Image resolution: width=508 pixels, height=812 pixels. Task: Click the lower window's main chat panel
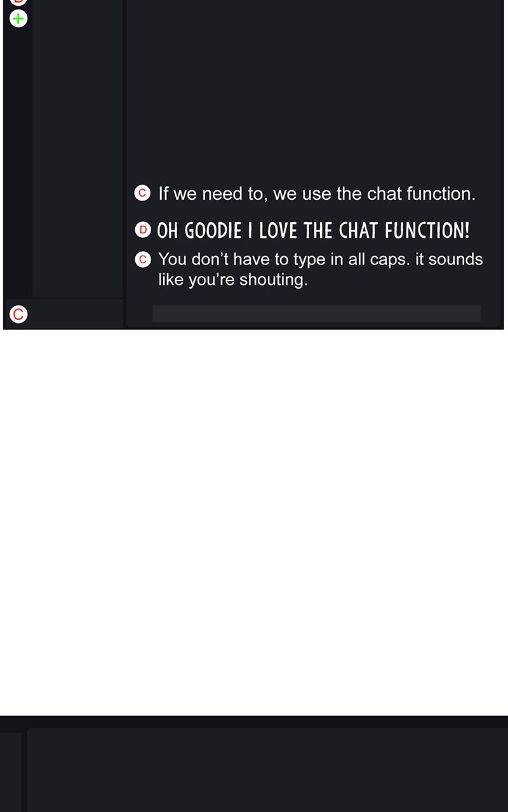coord(267,771)
